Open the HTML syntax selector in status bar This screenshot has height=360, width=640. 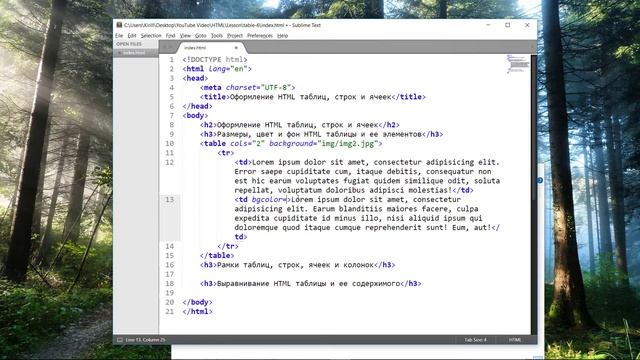point(515,340)
